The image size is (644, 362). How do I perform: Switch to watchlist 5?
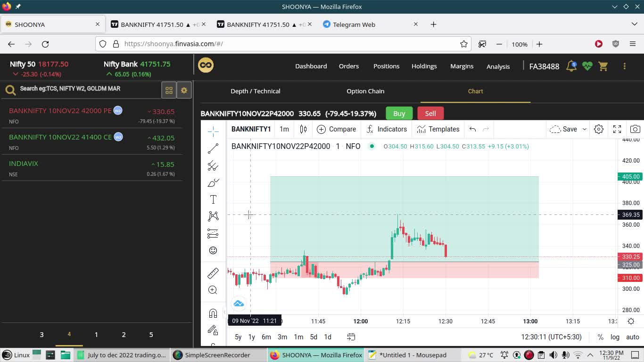[151, 334]
